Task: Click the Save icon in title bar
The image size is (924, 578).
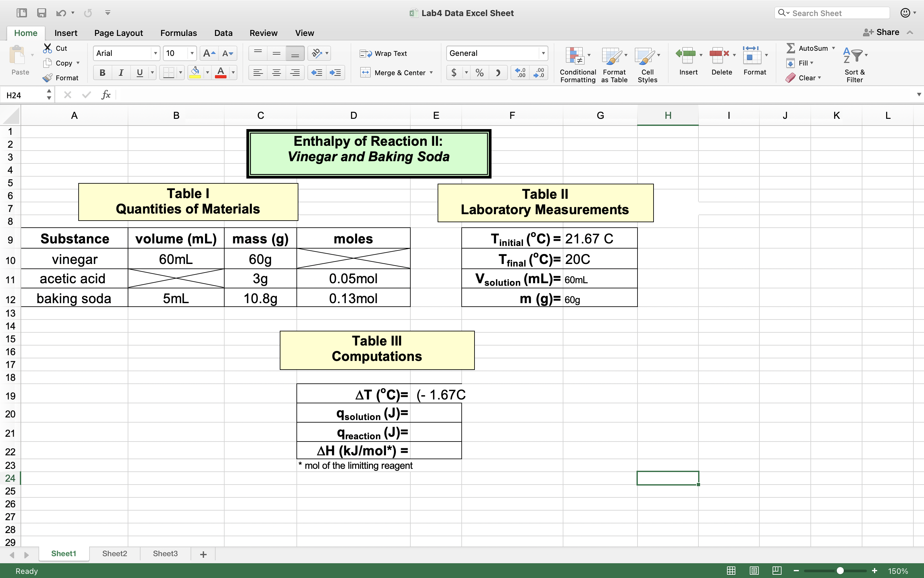Action: [x=42, y=13]
